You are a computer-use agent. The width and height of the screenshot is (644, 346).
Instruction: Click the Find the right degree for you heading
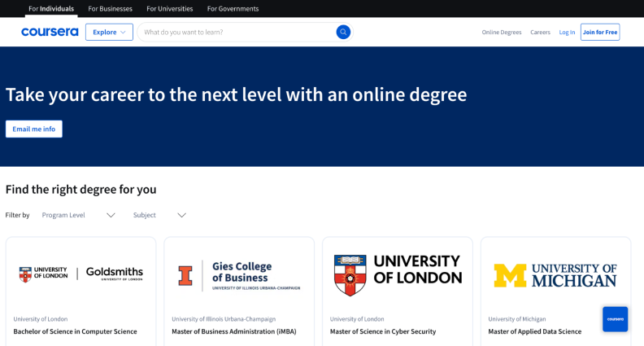click(x=81, y=189)
